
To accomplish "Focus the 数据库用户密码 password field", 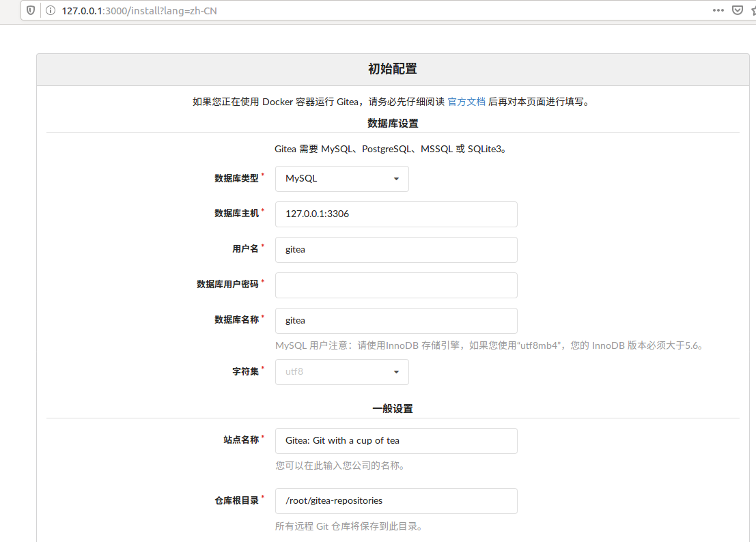I will pos(396,285).
